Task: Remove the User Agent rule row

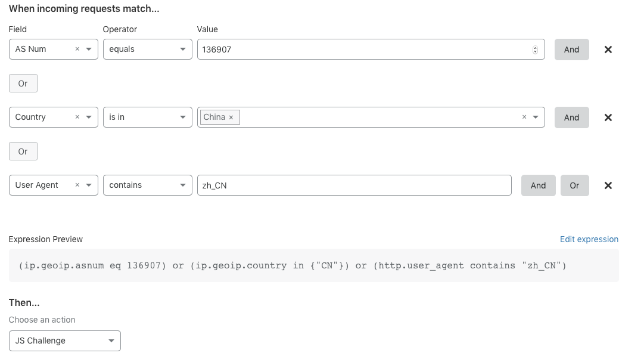Action: pyautogui.click(x=608, y=185)
